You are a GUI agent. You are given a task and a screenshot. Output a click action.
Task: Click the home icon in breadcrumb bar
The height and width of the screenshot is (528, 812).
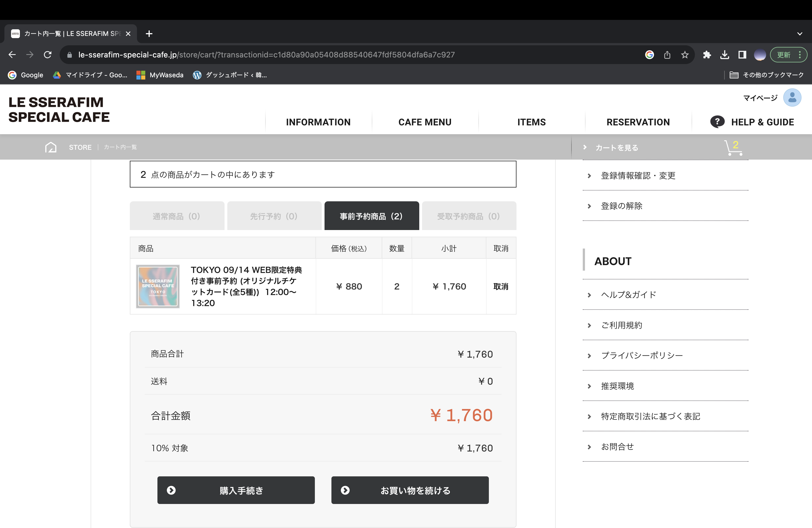coord(51,147)
